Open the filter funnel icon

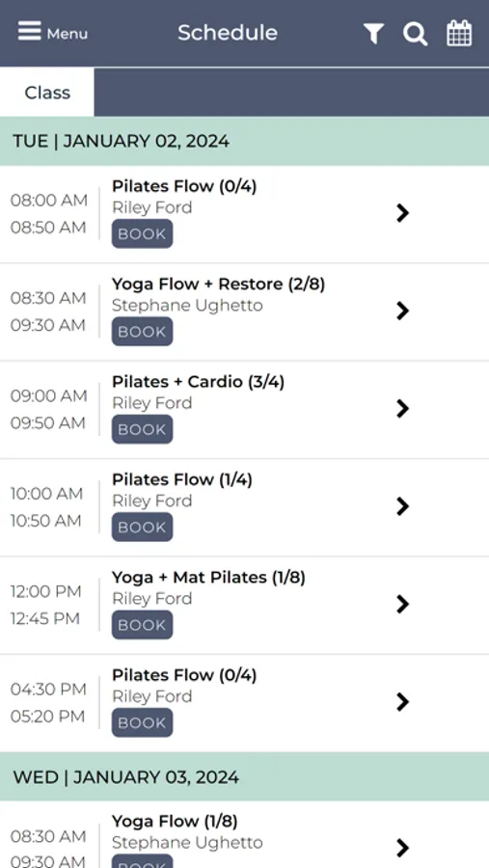click(x=374, y=33)
